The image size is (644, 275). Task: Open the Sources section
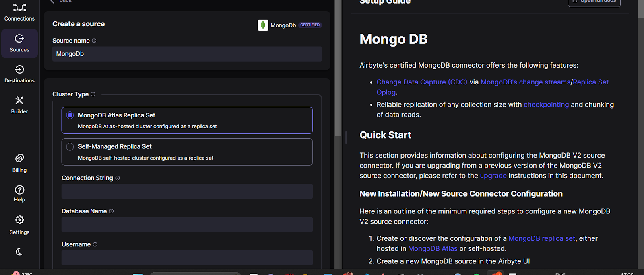point(19,43)
